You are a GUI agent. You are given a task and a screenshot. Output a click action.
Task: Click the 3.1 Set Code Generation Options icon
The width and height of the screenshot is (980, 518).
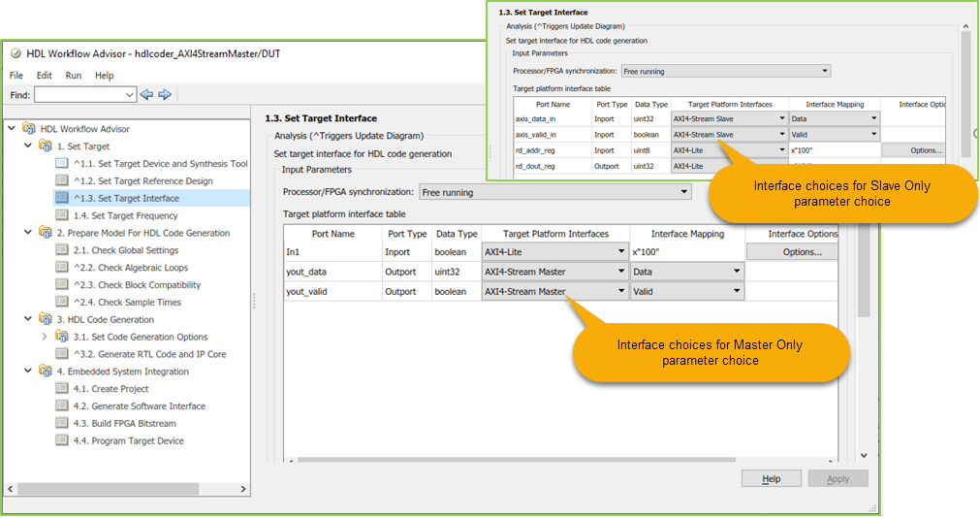[x=62, y=337]
